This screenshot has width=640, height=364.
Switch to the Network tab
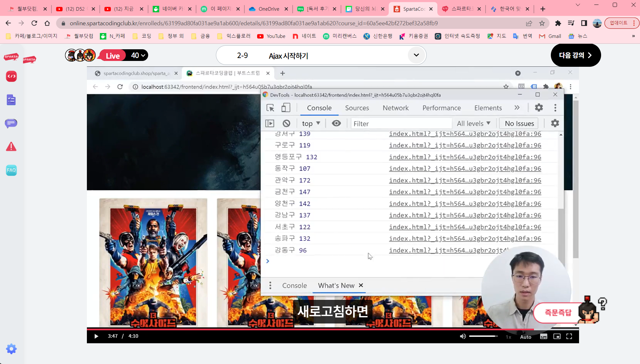pos(396,108)
